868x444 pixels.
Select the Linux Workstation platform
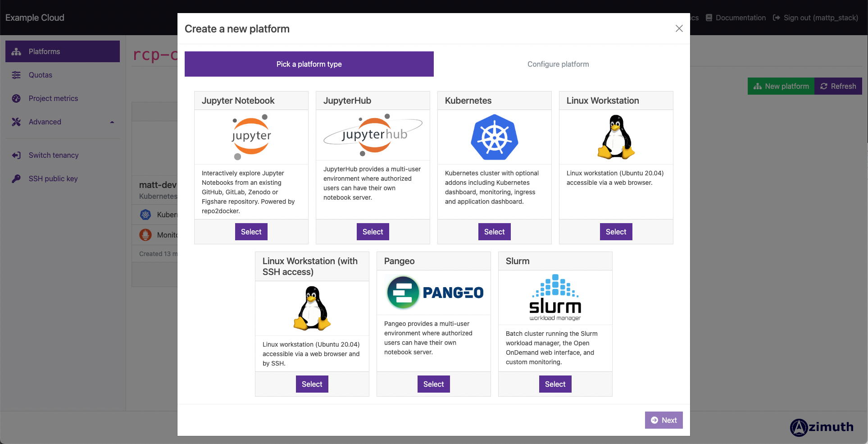(x=616, y=232)
